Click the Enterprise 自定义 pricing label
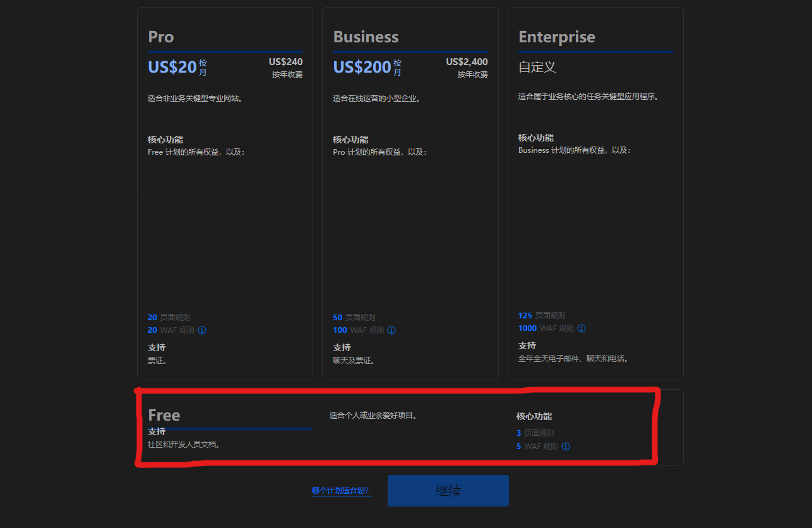The width and height of the screenshot is (812, 528). point(537,67)
